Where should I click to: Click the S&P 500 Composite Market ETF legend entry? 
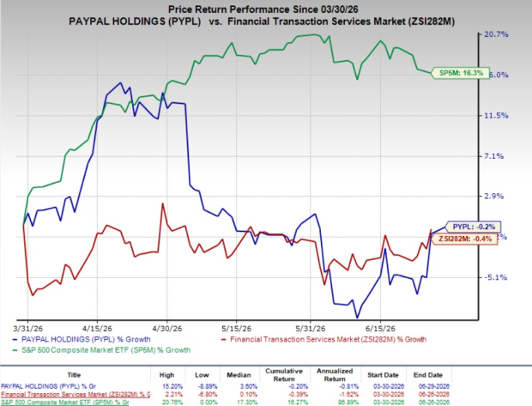click(x=101, y=350)
